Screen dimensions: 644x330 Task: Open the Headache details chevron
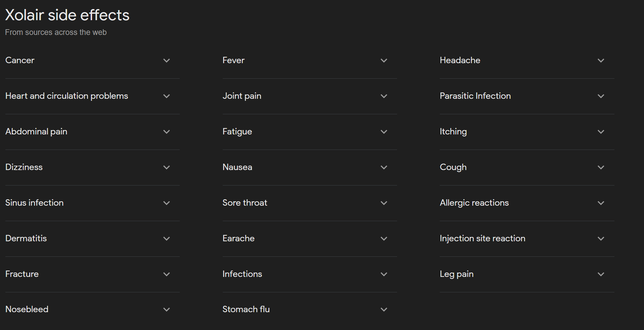click(601, 60)
